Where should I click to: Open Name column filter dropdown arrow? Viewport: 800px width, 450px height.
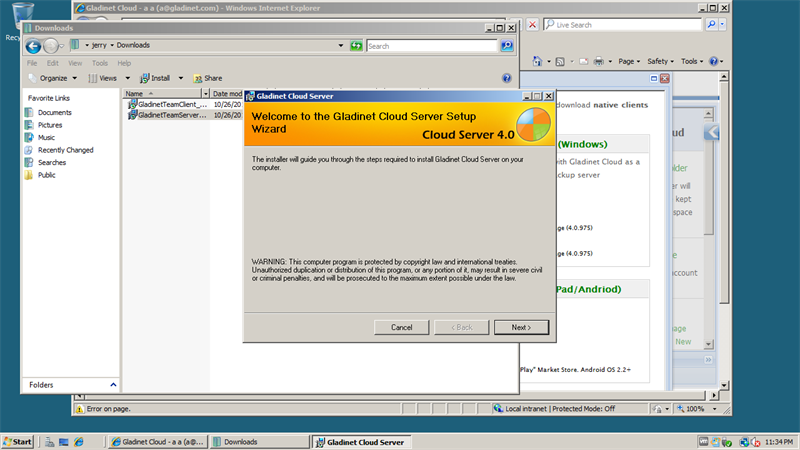206,93
